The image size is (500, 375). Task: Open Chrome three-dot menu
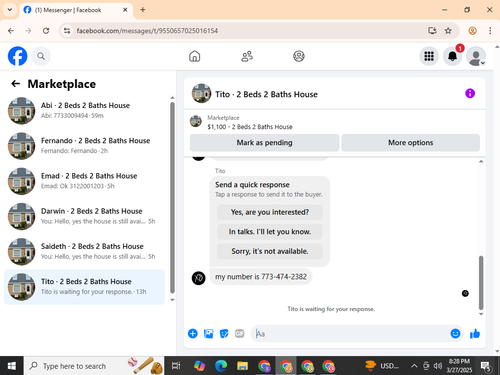tap(490, 31)
